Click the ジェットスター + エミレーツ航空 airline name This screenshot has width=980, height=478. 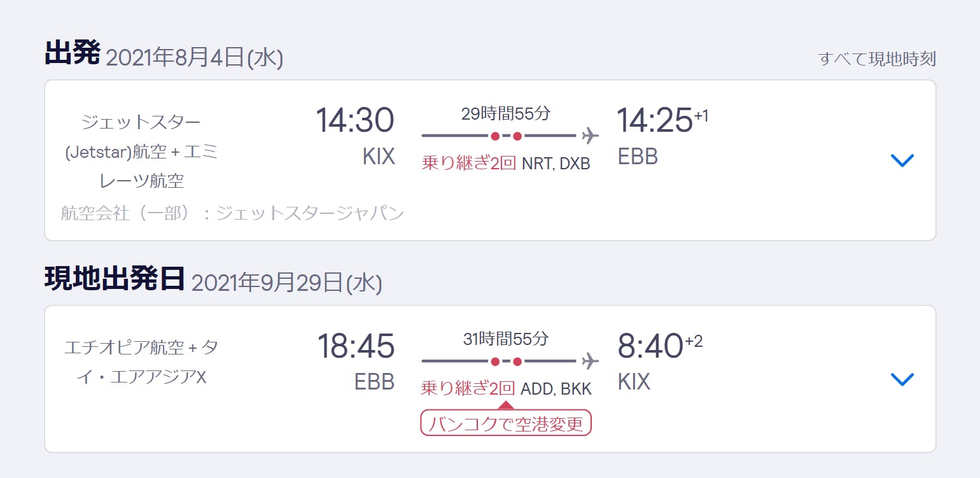coord(141,151)
